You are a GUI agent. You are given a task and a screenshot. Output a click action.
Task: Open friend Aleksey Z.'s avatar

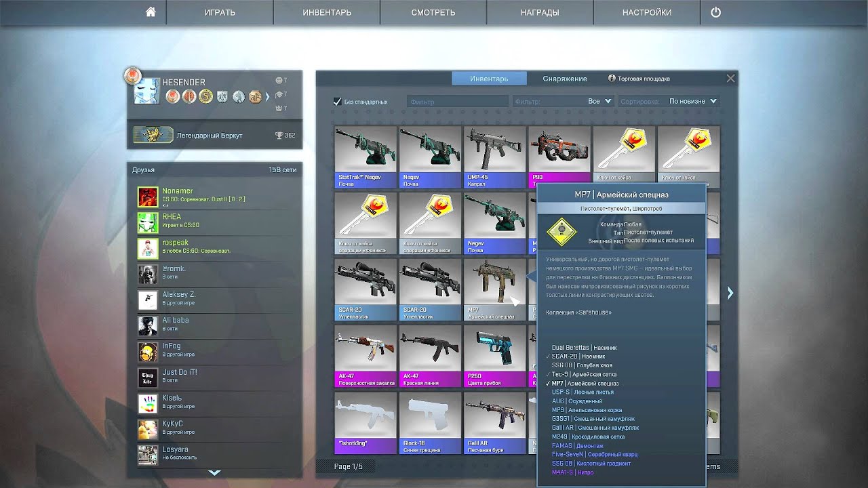[x=148, y=300]
